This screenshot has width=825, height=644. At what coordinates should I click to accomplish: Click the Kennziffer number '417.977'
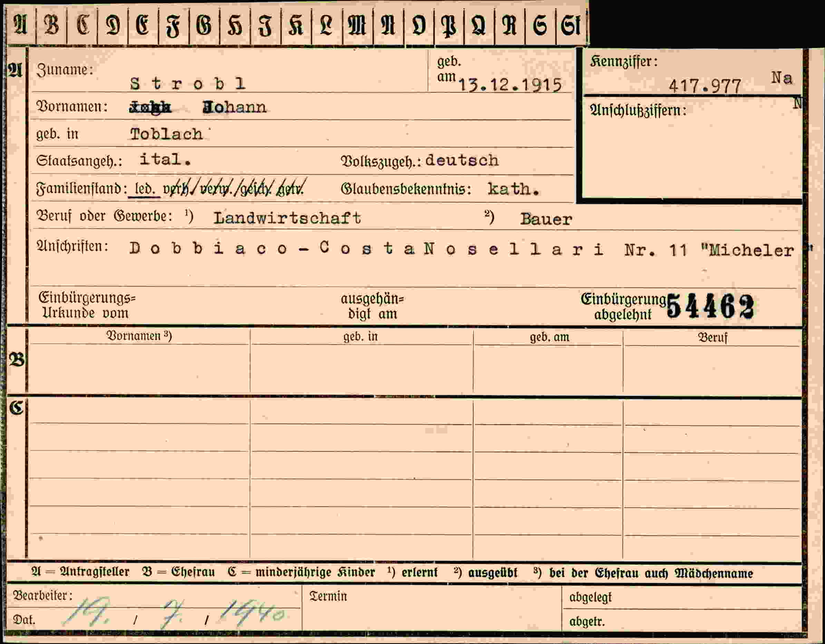[705, 86]
